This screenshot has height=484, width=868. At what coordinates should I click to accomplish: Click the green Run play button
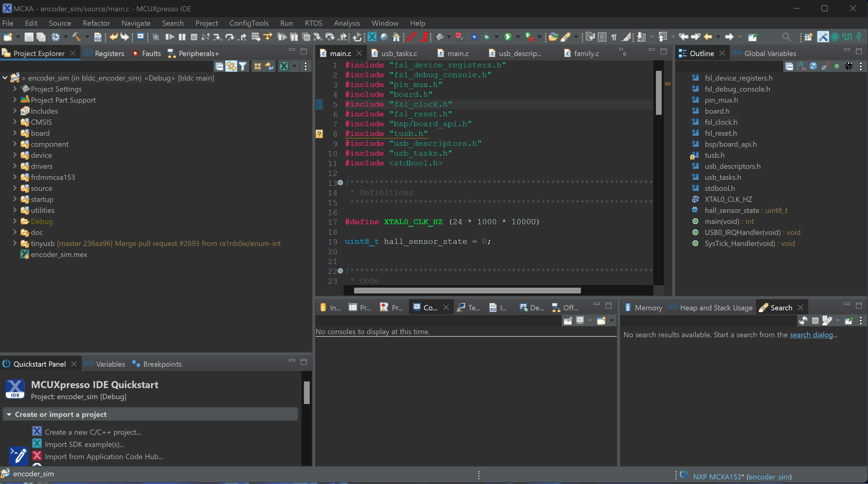click(x=507, y=37)
